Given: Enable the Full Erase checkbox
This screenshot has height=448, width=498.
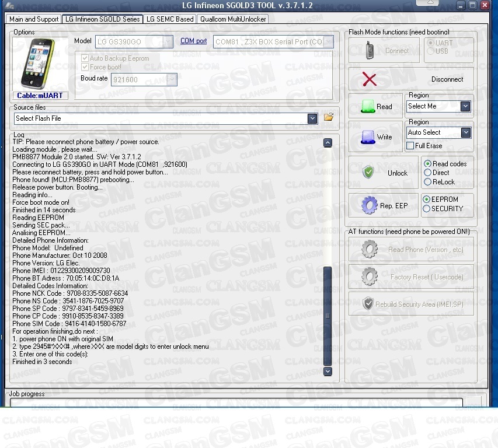Looking at the screenshot, I should pos(410,146).
